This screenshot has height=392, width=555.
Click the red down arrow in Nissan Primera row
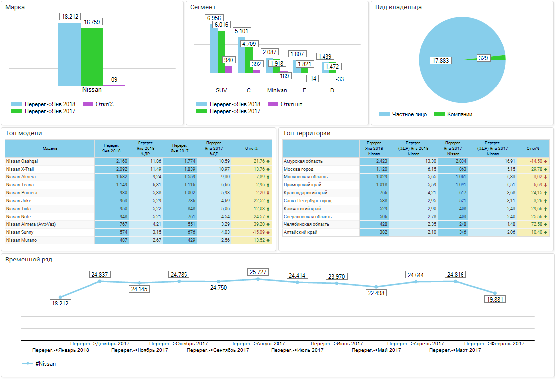coord(268,193)
